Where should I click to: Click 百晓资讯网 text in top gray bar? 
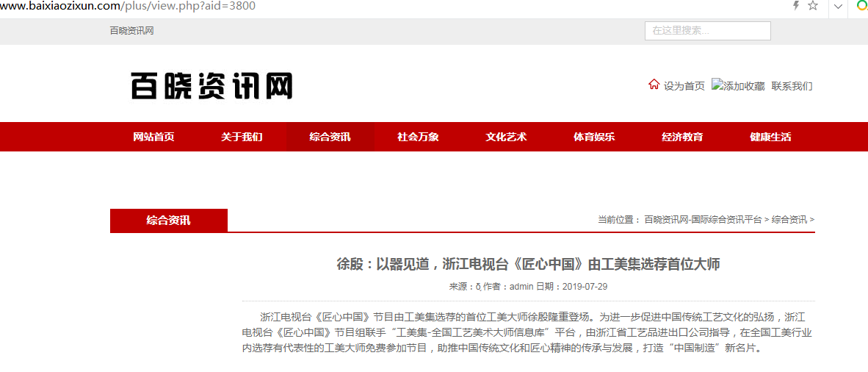click(131, 31)
